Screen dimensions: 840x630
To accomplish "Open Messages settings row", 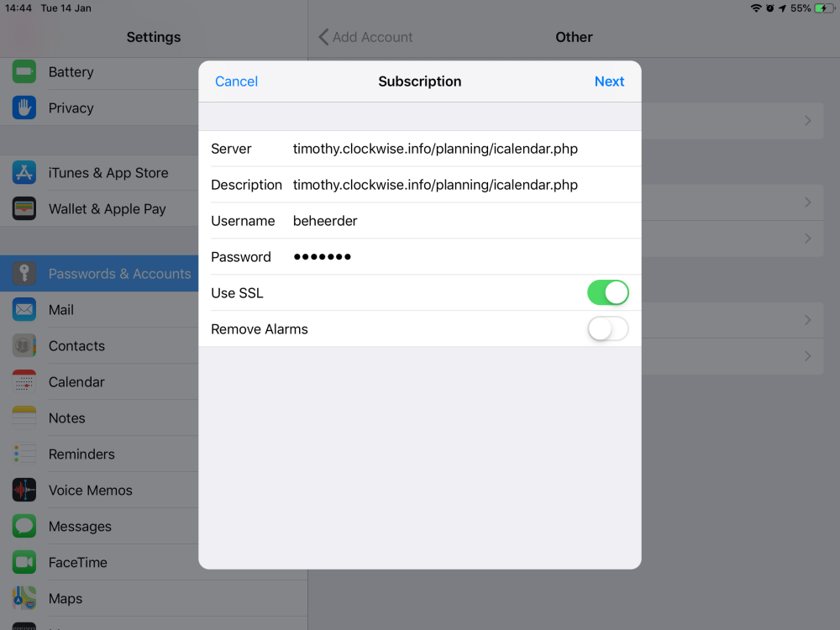I will [99, 526].
